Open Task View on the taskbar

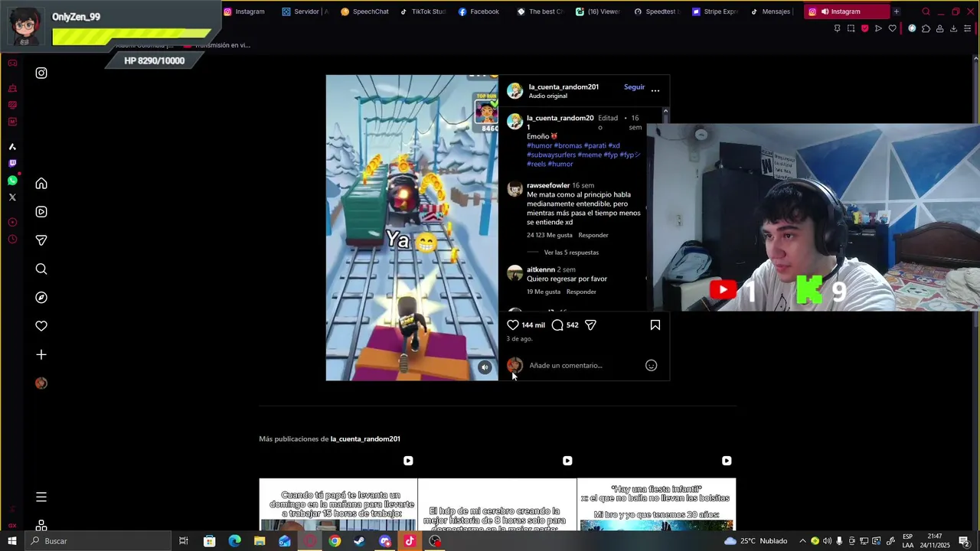click(184, 541)
